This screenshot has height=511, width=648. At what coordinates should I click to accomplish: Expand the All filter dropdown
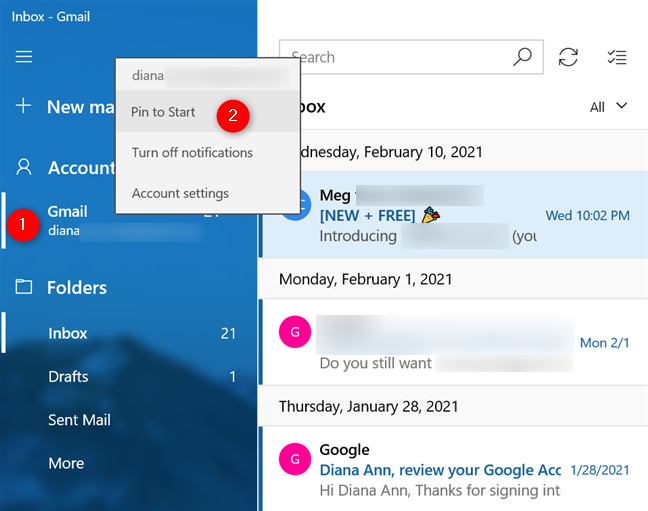point(608,107)
